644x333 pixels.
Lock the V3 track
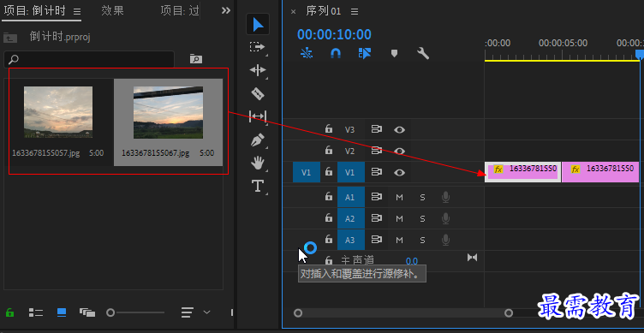coord(329,129)
